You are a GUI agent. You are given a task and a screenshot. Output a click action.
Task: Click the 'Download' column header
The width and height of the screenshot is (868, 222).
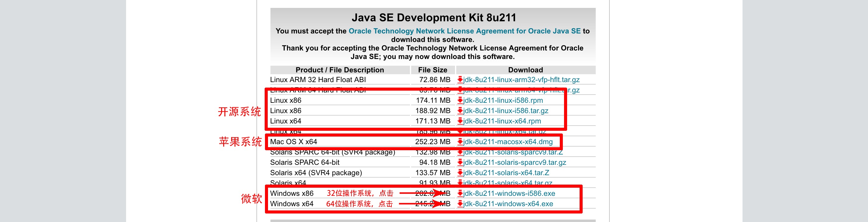526,70
